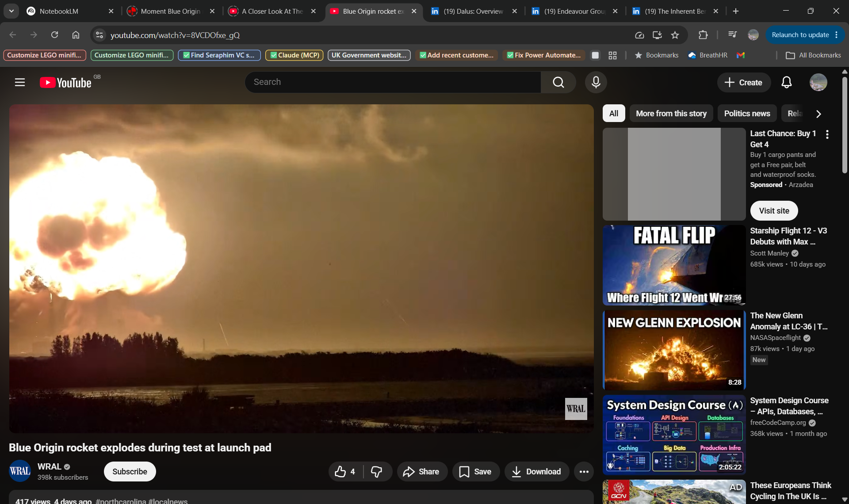Open the Last Chance: Buy 1 Get 4 ad title
Screen dimensions: 849x504
(x=783, y=139)
